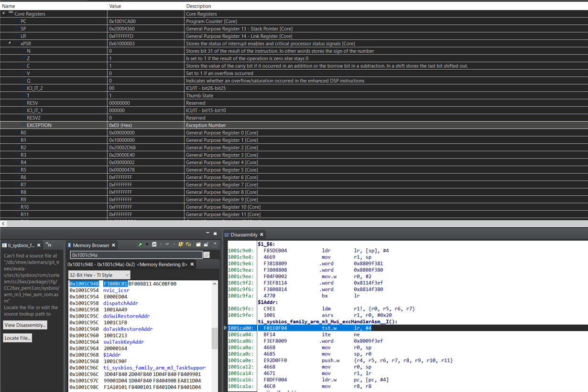Open the save memory dropdown arrow
This screenshot has height=392, width=588.
[x=161, y=244]
